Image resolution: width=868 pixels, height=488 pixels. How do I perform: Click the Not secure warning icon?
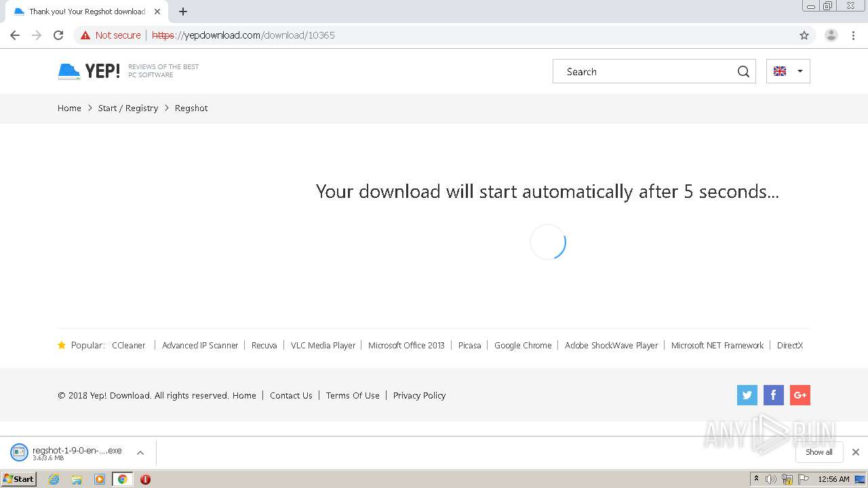pyautogui.click(x=85, y=35)
